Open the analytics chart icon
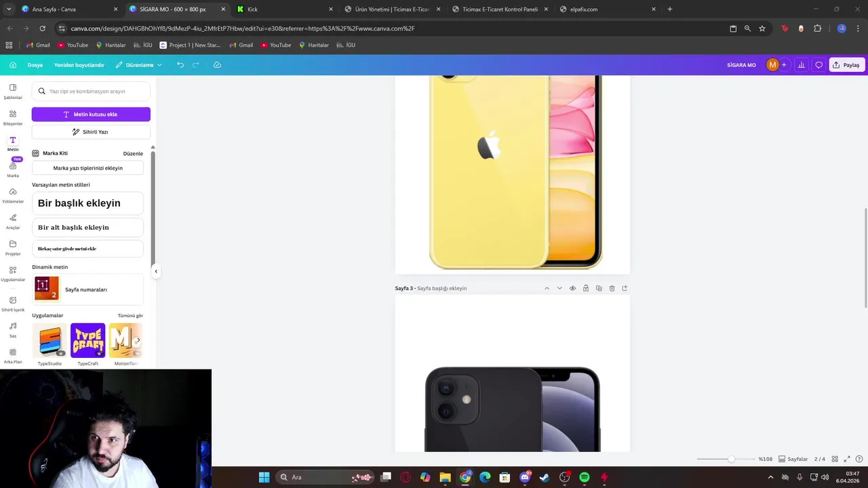This screenshot has width=868, height=488. click(802, 65)
